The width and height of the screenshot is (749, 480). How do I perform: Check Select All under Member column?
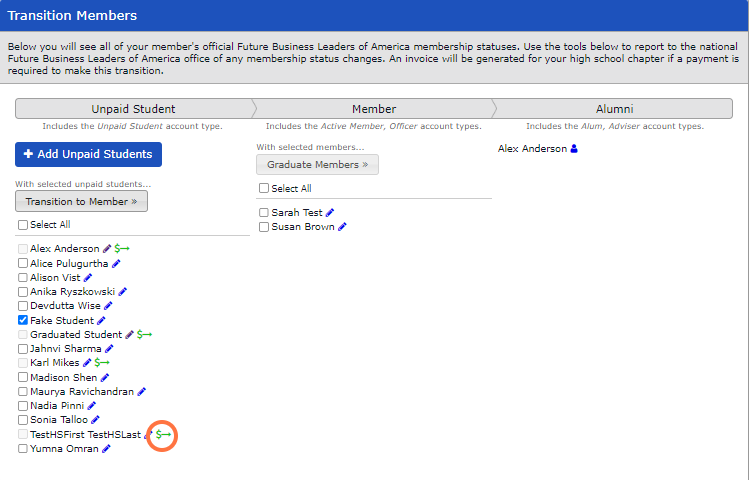264,189
